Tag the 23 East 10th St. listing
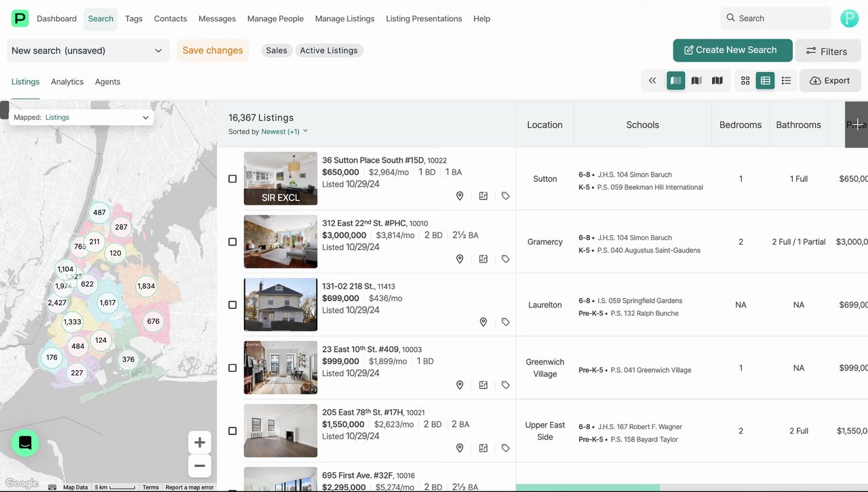 pyautogui.click(x=506, y=385)
